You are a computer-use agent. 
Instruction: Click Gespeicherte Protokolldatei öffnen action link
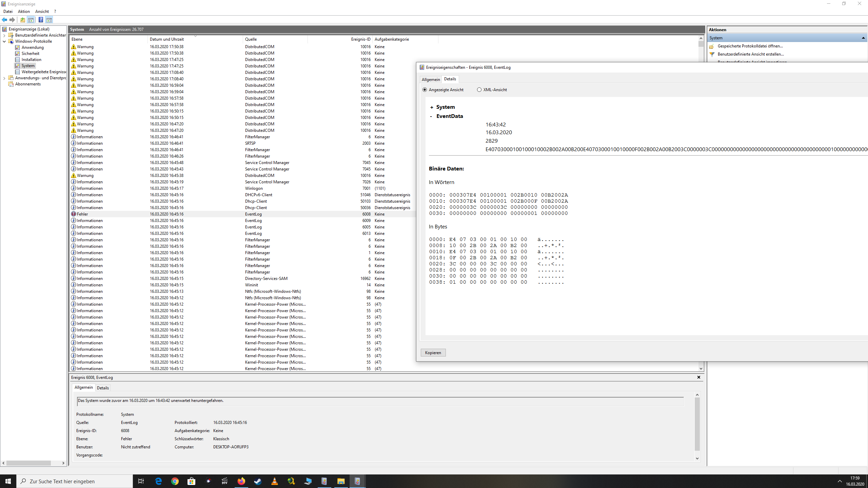pos(750,46)
